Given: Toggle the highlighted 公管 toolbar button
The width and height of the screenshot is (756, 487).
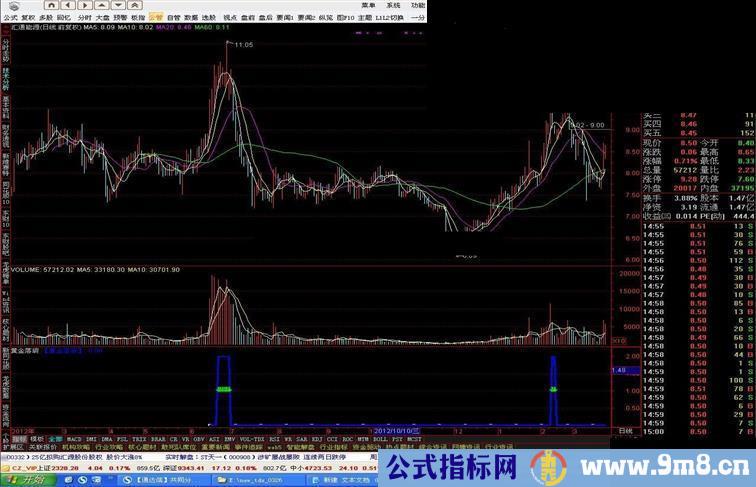Looking at the screenshot, I should click(156, 17).
